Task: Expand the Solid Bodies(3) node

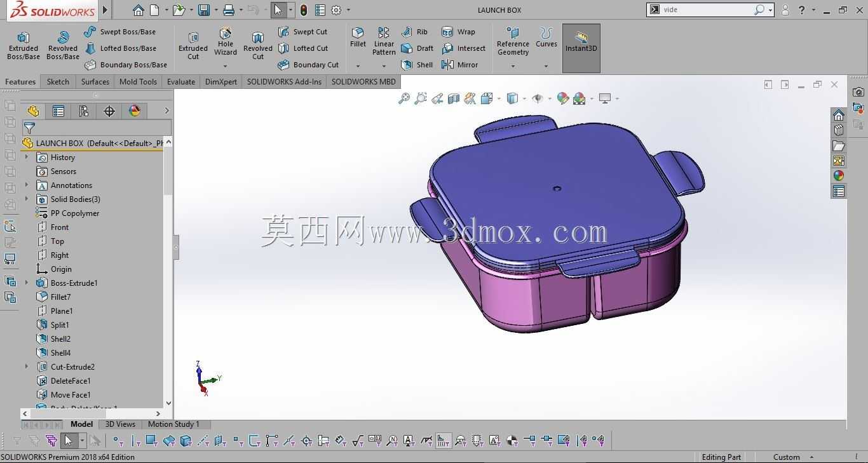Action: [x=27, y=199]
